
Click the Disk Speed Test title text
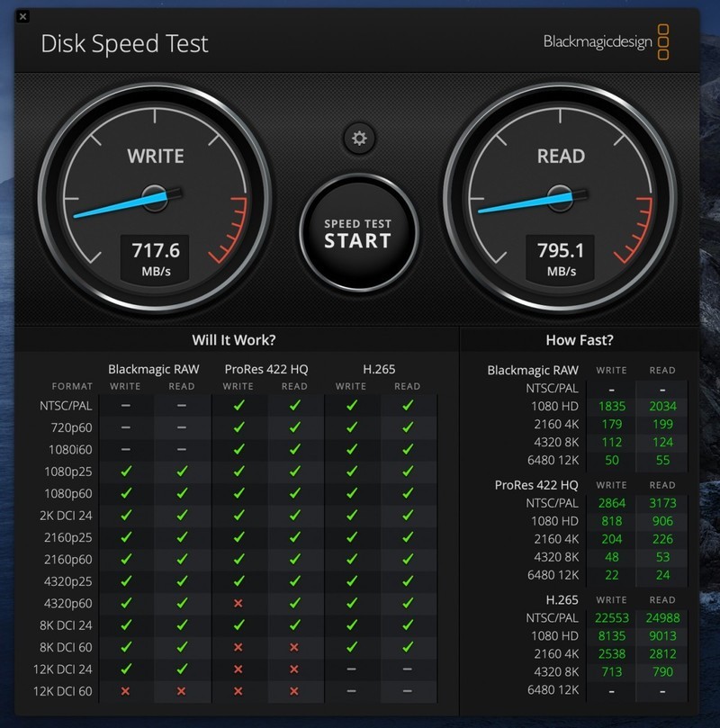click(124, 44)
